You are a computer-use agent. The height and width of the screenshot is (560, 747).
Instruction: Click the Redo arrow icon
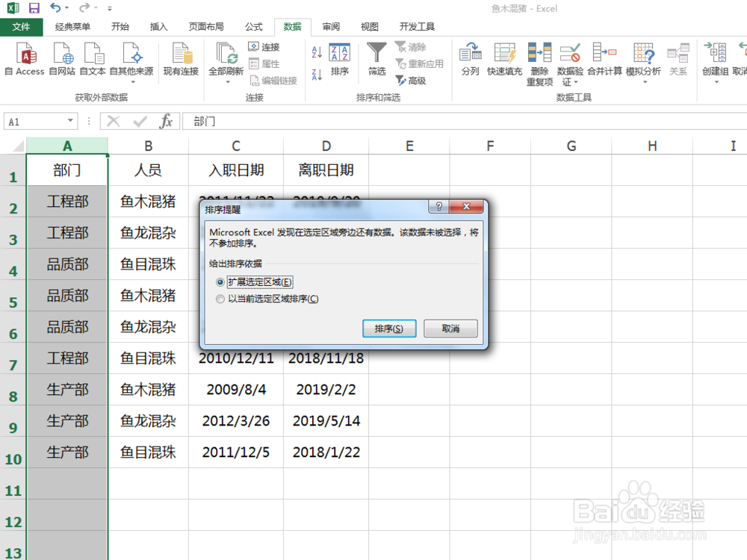(x=84, y=7)
